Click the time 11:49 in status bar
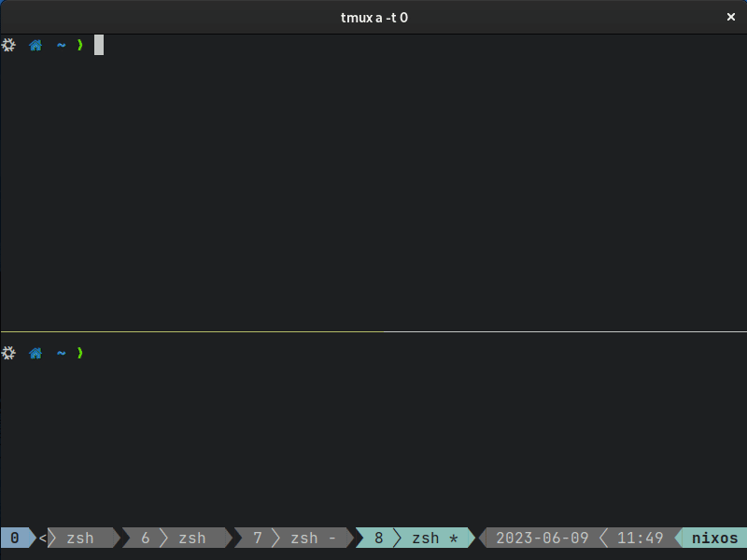 640,538
